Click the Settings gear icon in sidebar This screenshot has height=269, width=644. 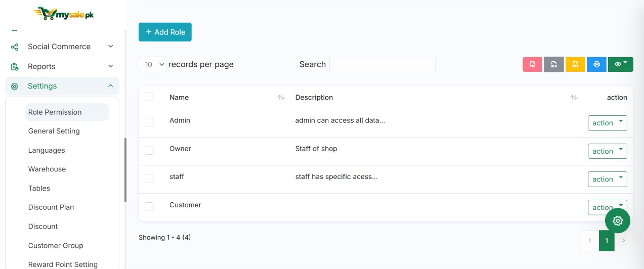click(x=15, y=86)
